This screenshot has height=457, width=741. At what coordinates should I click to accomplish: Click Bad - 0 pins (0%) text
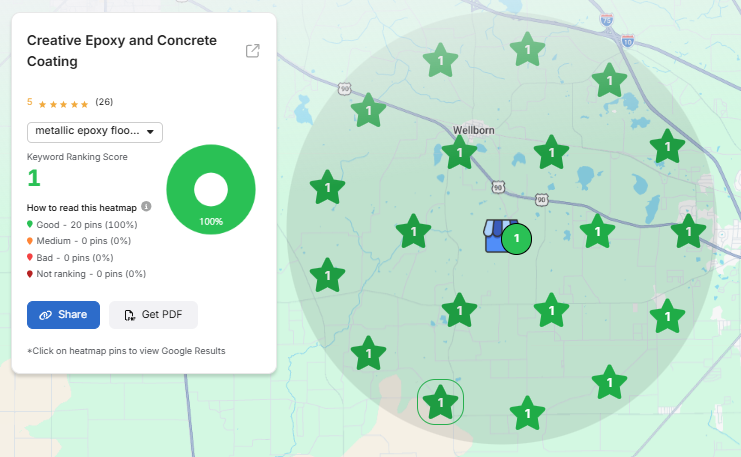coord(75,258)
